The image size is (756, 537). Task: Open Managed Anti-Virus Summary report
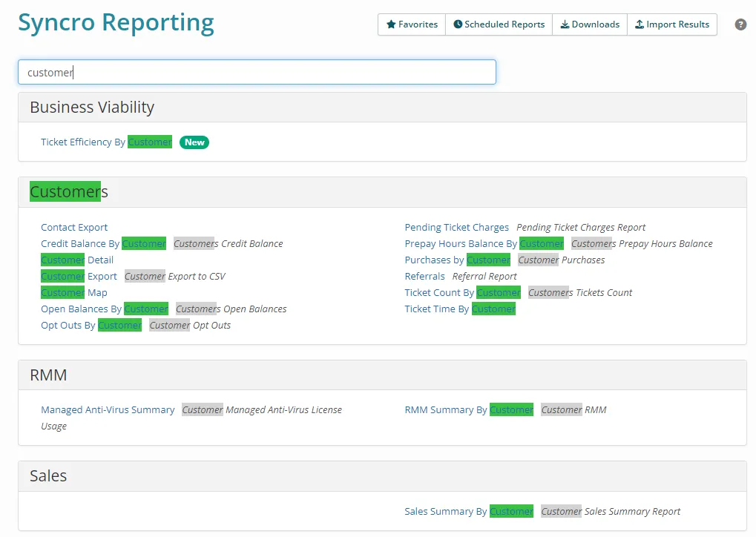coord(108,409)
